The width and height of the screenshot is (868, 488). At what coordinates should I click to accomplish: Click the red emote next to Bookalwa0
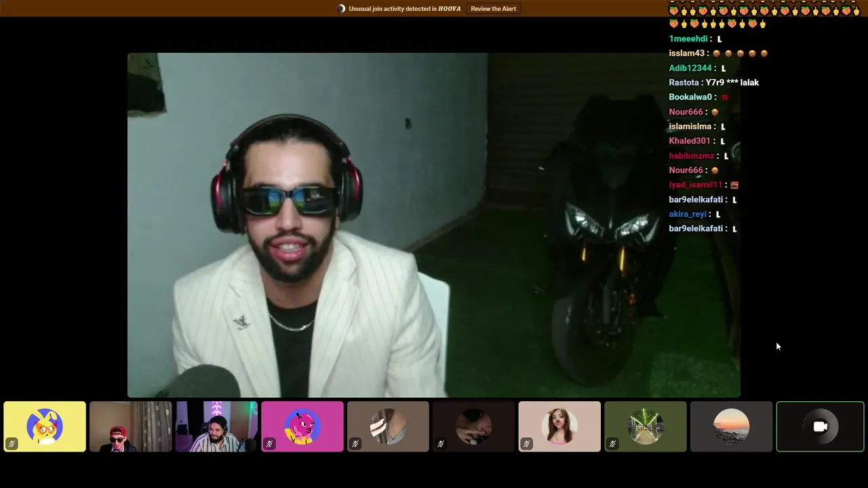pyautogui.click(x=724, y=98)
